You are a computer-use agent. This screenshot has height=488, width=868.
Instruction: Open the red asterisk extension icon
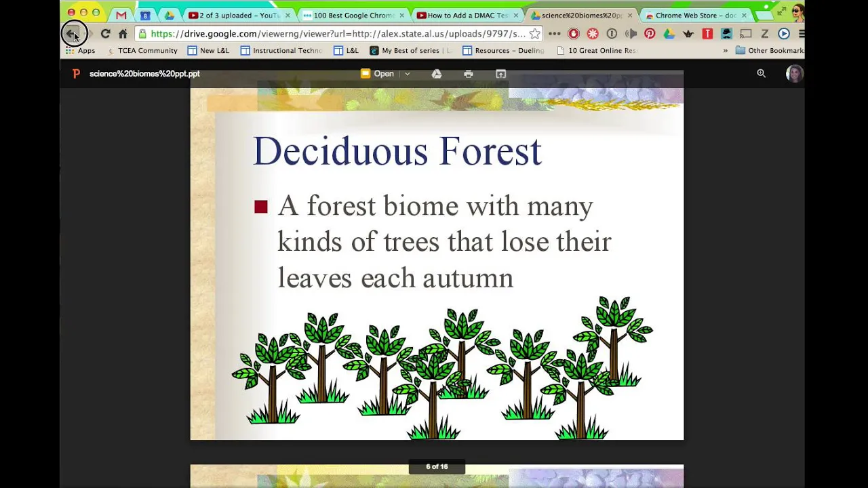coord(593,33)
